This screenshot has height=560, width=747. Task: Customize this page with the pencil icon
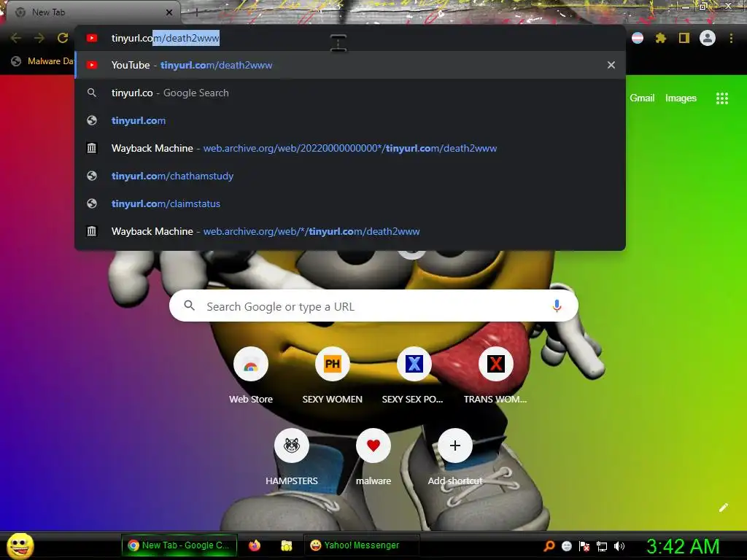point(723,507)
